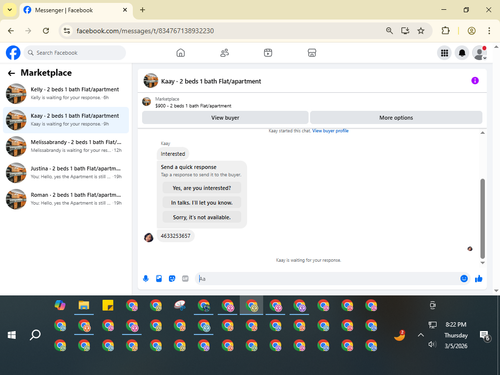Open Melissabrandy's conversation
500x375 pixels.
66,146
